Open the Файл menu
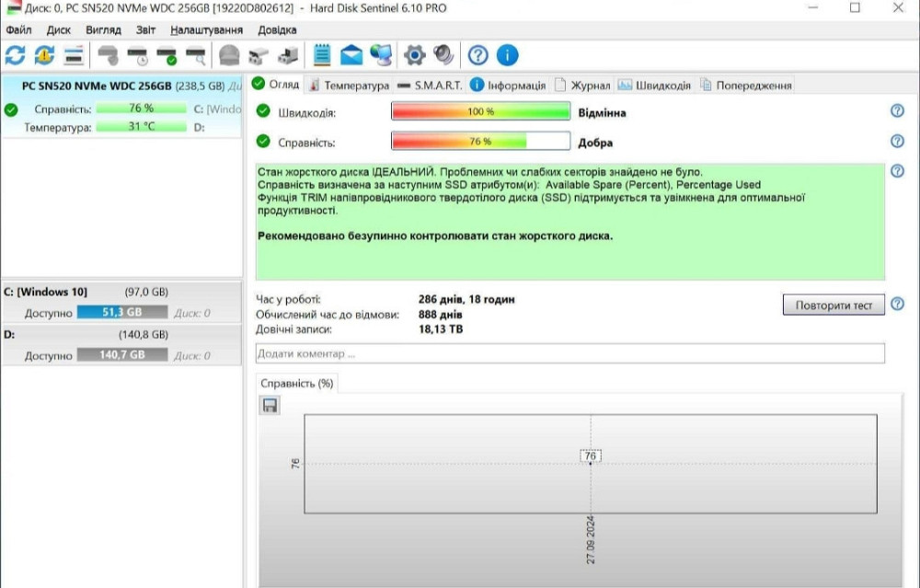The width and height of the screenshot is (920, 588). click(x=18, y=29)
